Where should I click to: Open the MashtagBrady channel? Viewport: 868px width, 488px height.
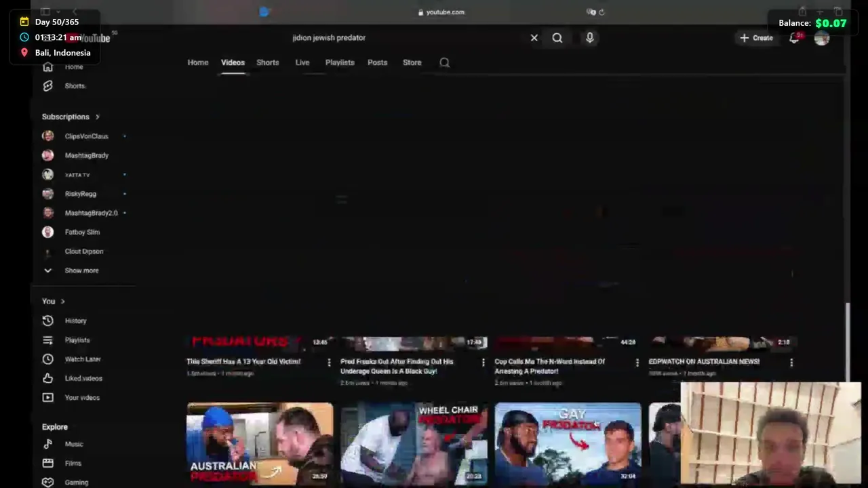86,155
